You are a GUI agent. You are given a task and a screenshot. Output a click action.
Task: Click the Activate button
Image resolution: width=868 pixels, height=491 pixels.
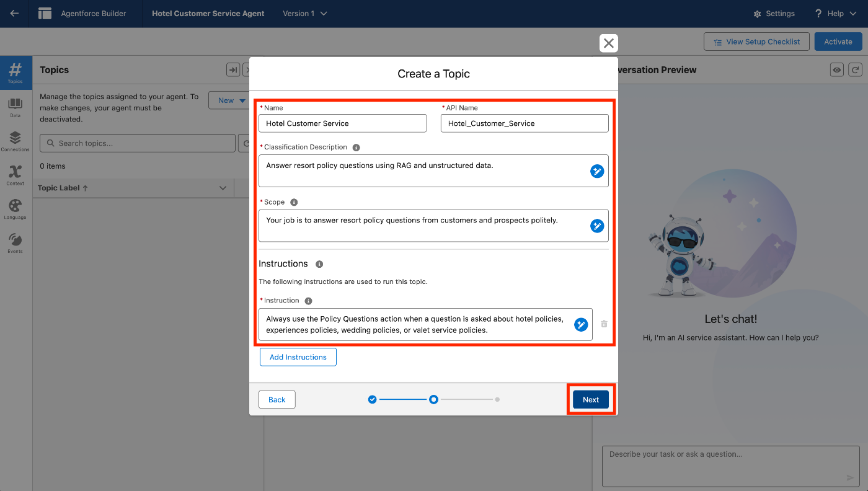(x=838, y=42)
